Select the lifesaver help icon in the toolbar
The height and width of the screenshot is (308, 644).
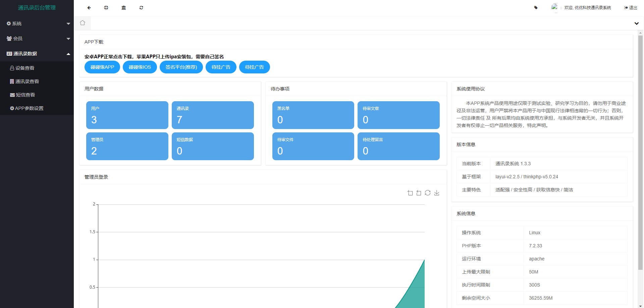[x=106, y=7]
